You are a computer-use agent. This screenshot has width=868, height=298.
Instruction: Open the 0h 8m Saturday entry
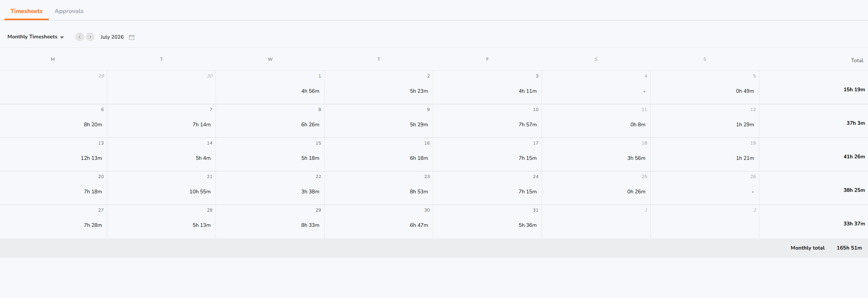click(638, 124)
